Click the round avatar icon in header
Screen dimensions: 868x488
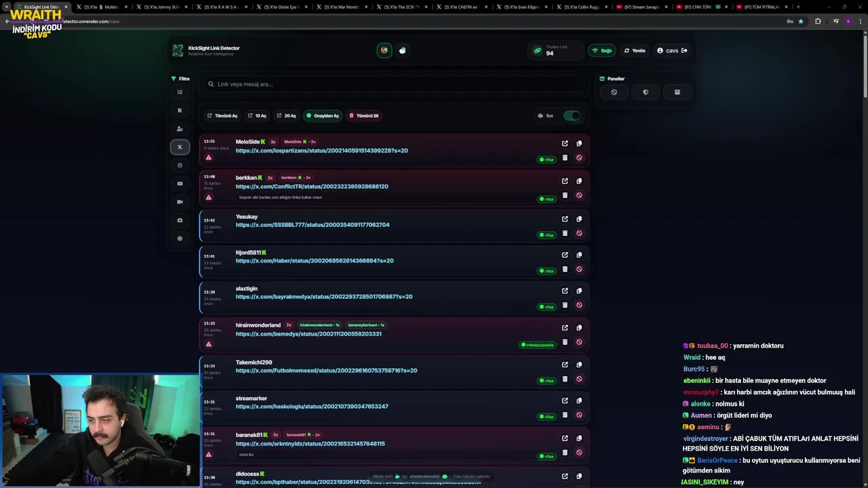coord(384,50)
